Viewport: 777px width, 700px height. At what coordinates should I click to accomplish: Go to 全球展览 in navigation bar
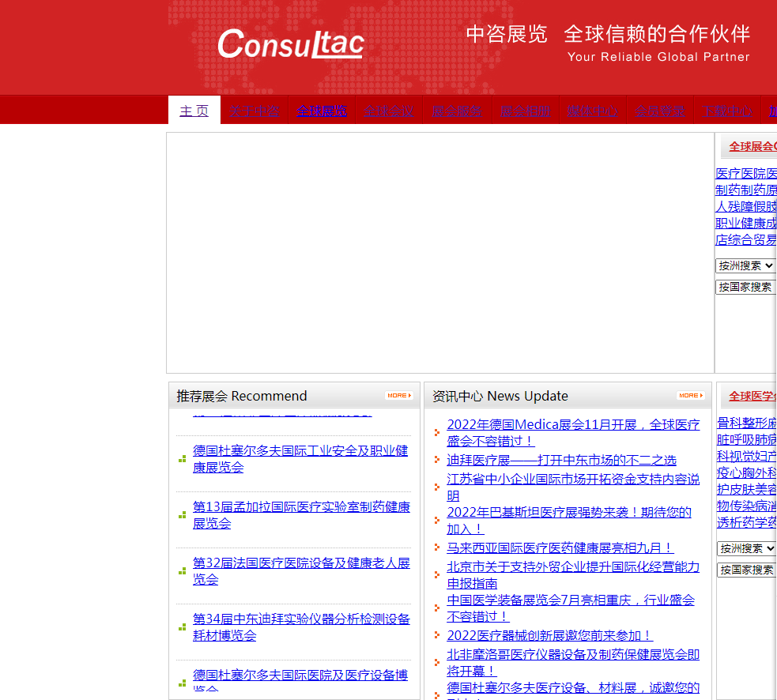(x=321, y=111)
